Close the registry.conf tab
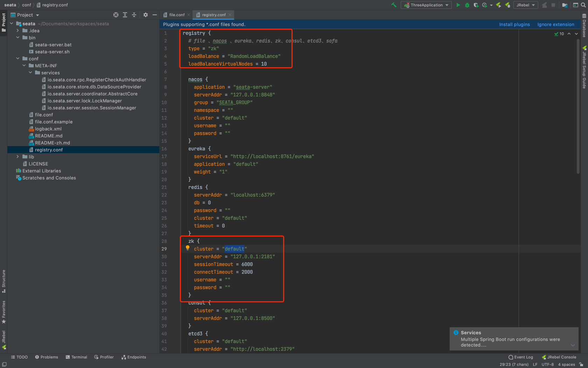 pos(230,15)
